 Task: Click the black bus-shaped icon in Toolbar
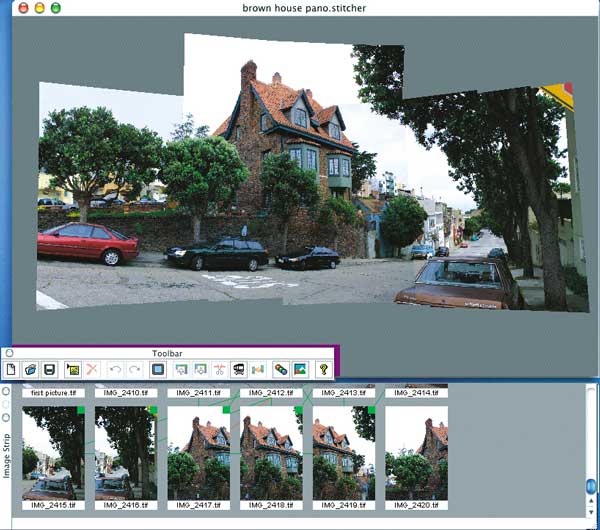point(239,370)
